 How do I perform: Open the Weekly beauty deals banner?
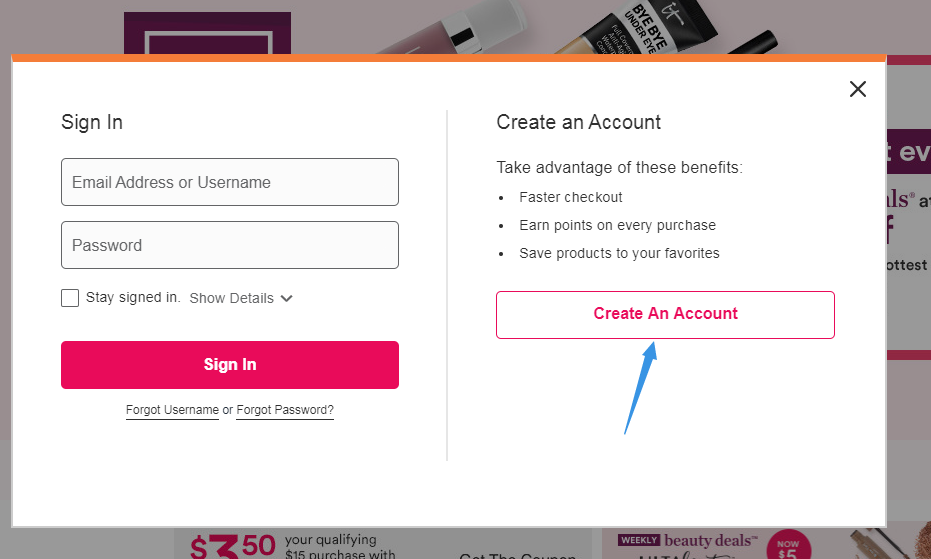click(x=689, y=544)
